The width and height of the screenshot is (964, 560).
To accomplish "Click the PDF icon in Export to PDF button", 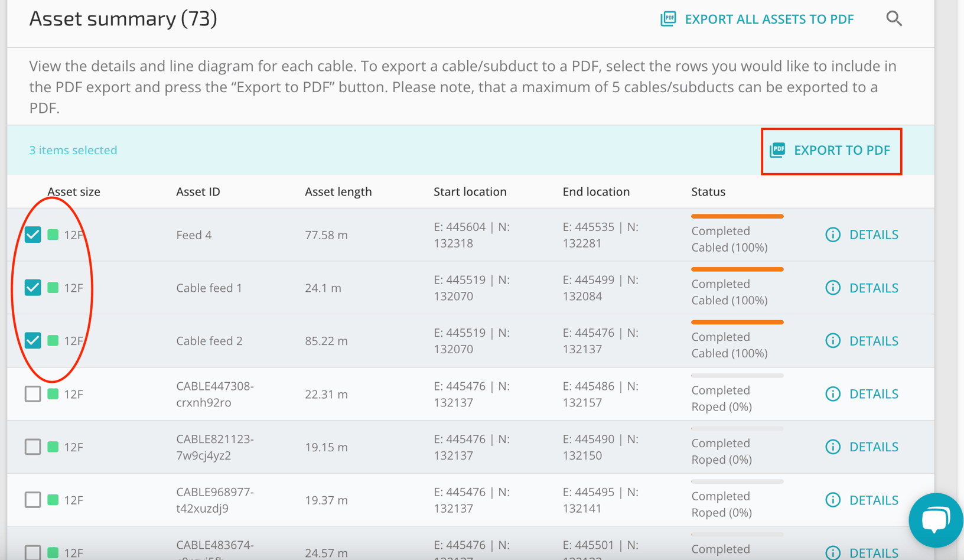I will [777, 150].
